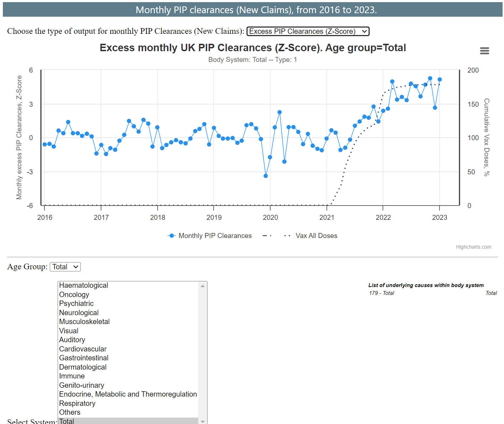
Task: Open the output type dropdown
Action: (308, 31)
